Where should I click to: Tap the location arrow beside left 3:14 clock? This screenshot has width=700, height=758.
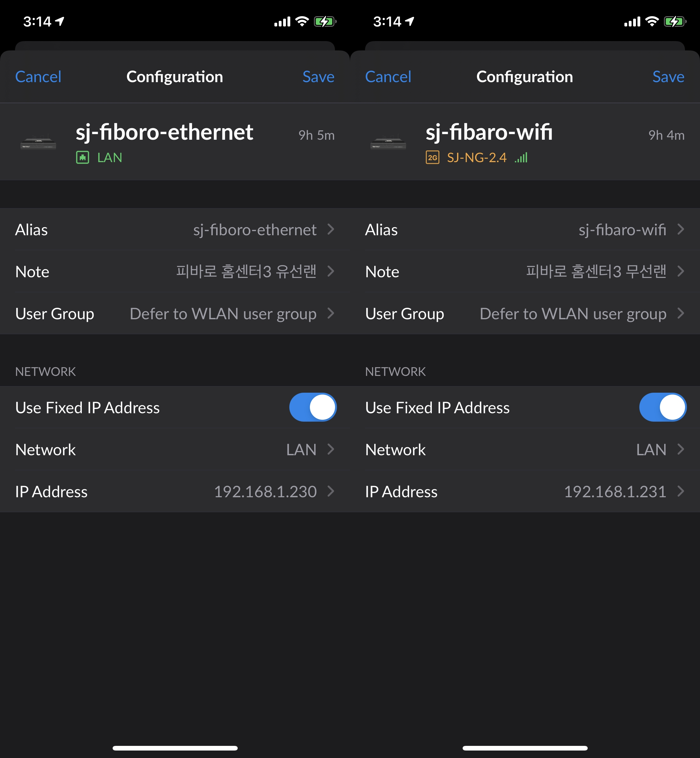click(x=60, y=21)
